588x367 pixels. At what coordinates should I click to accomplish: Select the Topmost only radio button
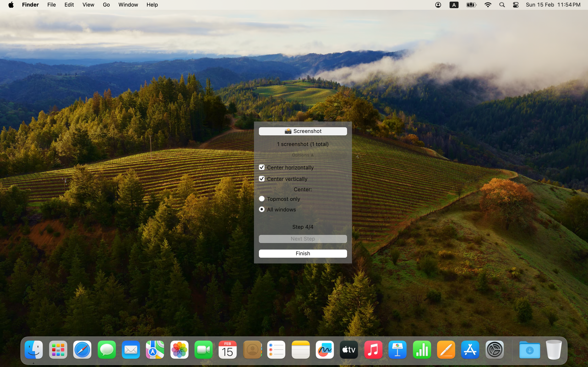point(262,199)
